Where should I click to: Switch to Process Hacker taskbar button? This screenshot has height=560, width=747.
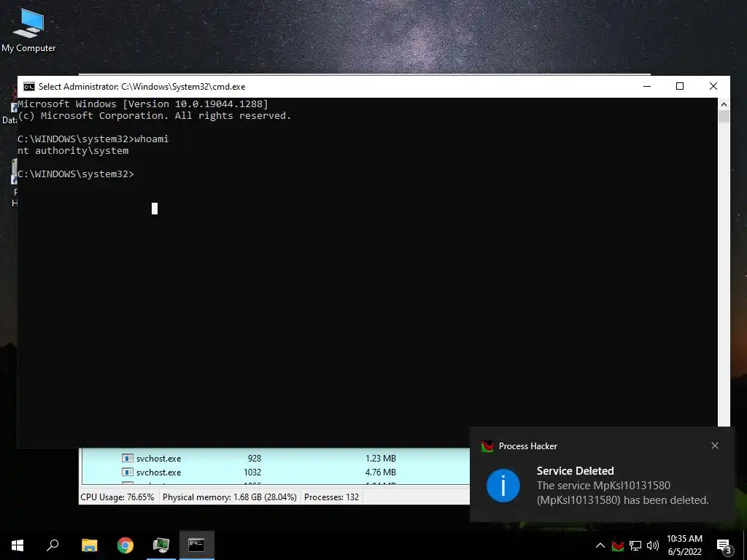pyautogui.click(x=161, y=545)
